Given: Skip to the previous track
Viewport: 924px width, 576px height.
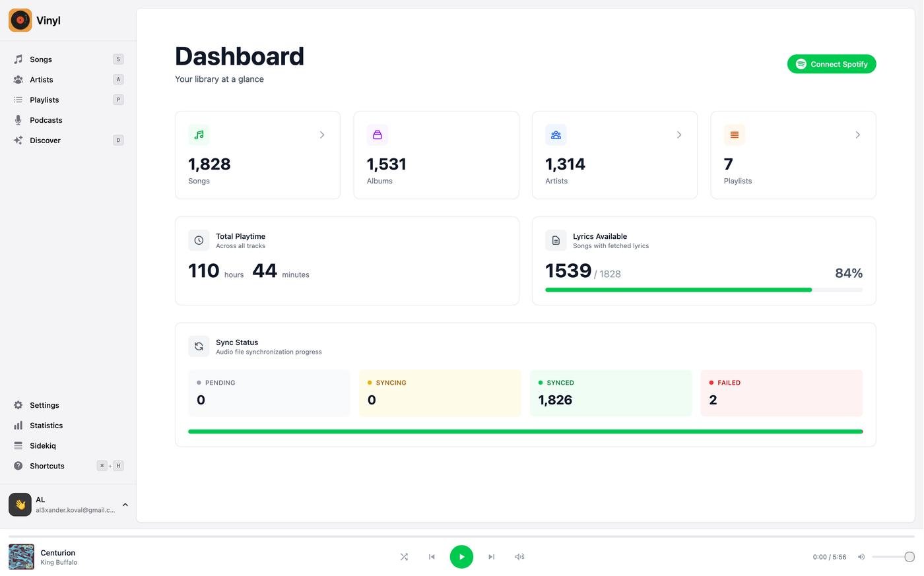Looking at the screenshot, I should (x=432, y=557).
